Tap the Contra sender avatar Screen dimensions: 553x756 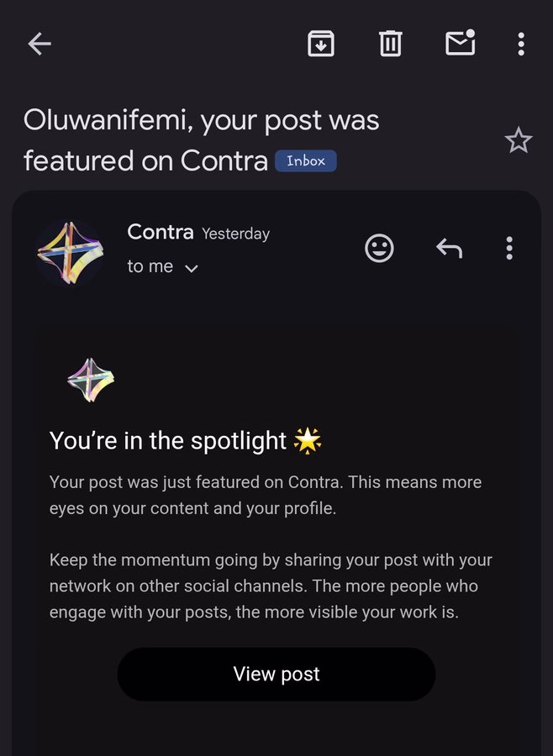coord(71,249)
